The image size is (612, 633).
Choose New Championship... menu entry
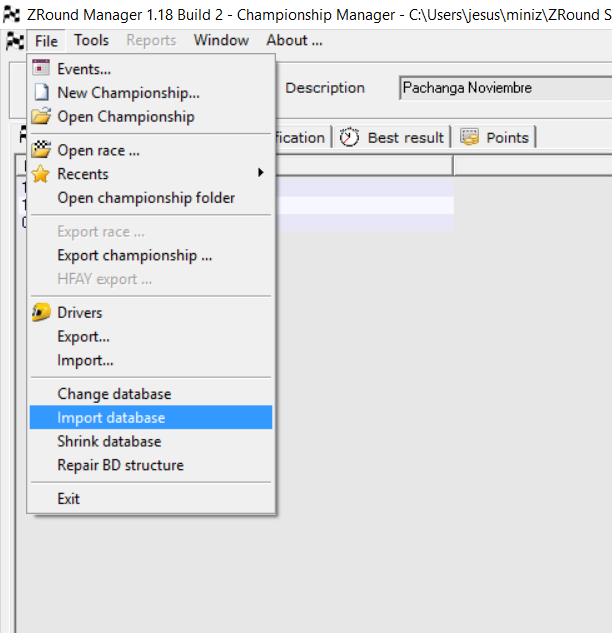(x=151, y=93)
